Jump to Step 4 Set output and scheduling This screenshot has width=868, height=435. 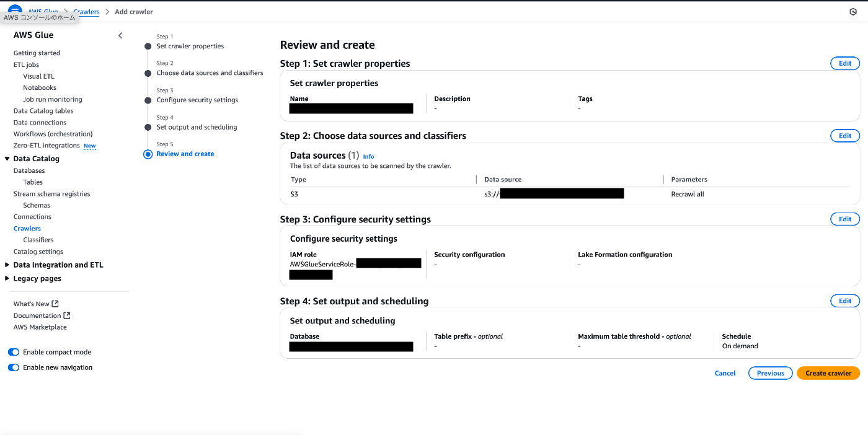click(x=197, y=127)
